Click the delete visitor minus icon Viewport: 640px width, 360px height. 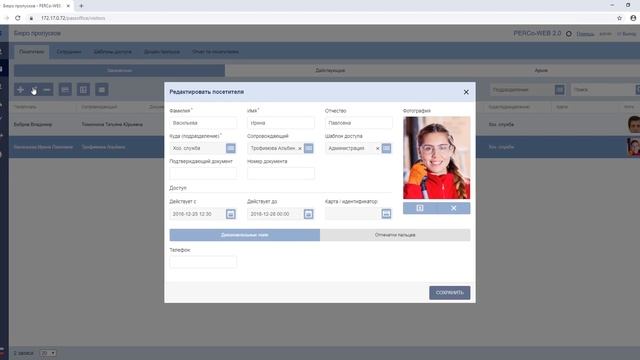pyautogui.click(x=47, y=89)
